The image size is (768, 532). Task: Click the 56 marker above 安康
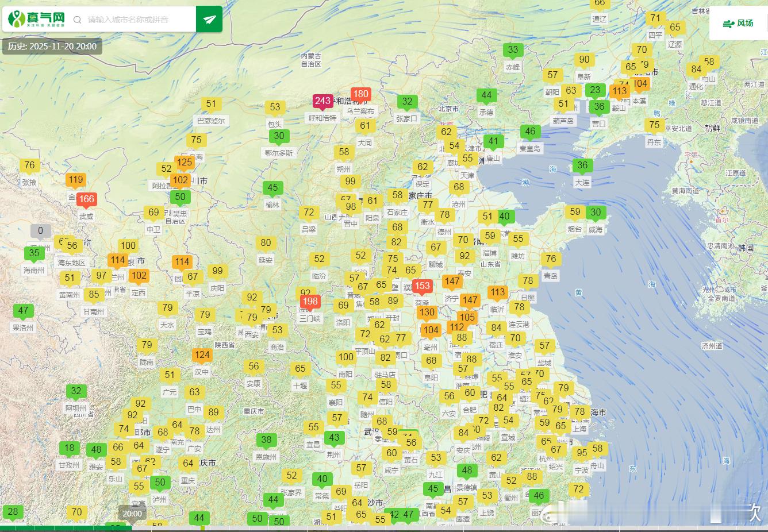(254, 367)
